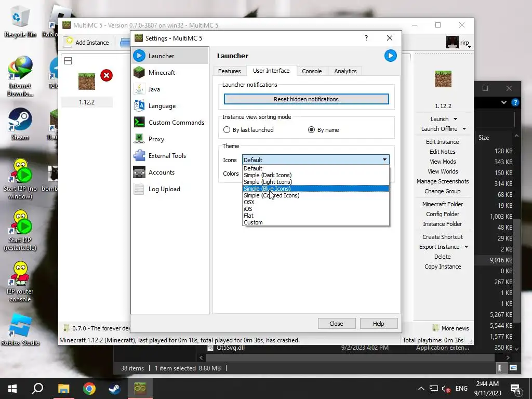Open Steam from the taskbar
532x399 pixels.
point(114,389)
